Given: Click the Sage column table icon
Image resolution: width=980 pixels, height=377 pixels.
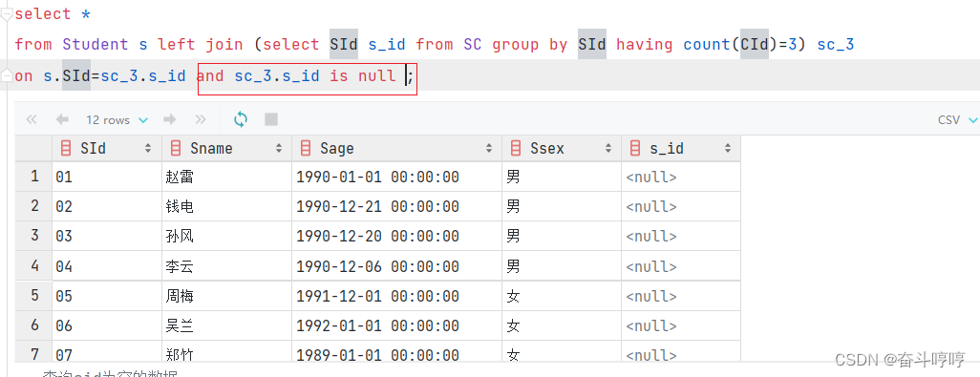Looking at the screenshot, I should [x=306, y=149].
